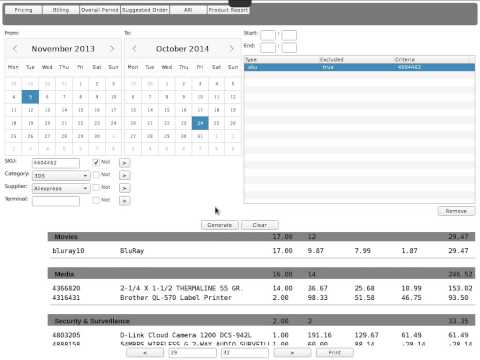Click the Clear button
This screenshot has width=480, height=360.
pyautogui.click(x=260, y=225)
